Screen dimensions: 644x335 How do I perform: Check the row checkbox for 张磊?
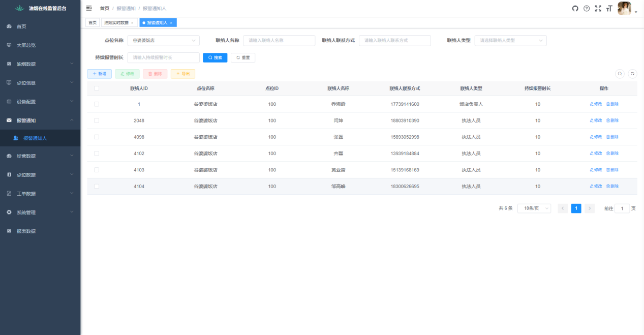(x=97, y=137)
